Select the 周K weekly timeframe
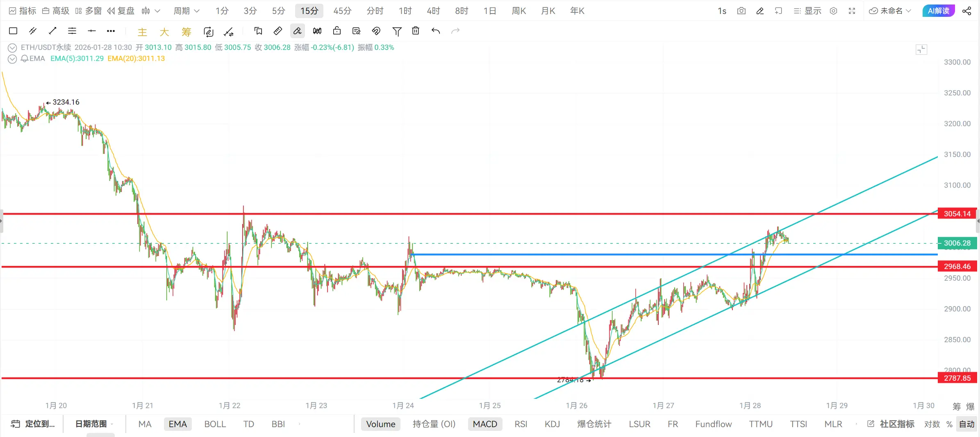Screen dimensions: 980x437 coord(519,11)
